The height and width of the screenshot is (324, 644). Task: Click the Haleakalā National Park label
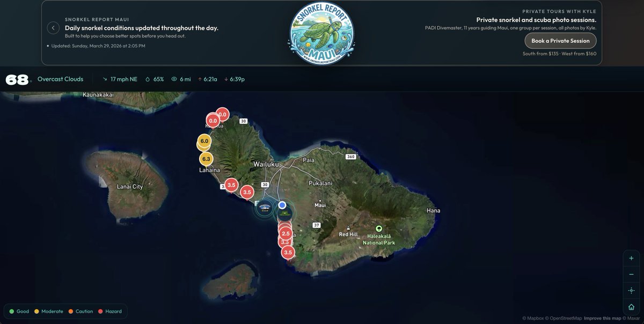[x=379, y=239]
